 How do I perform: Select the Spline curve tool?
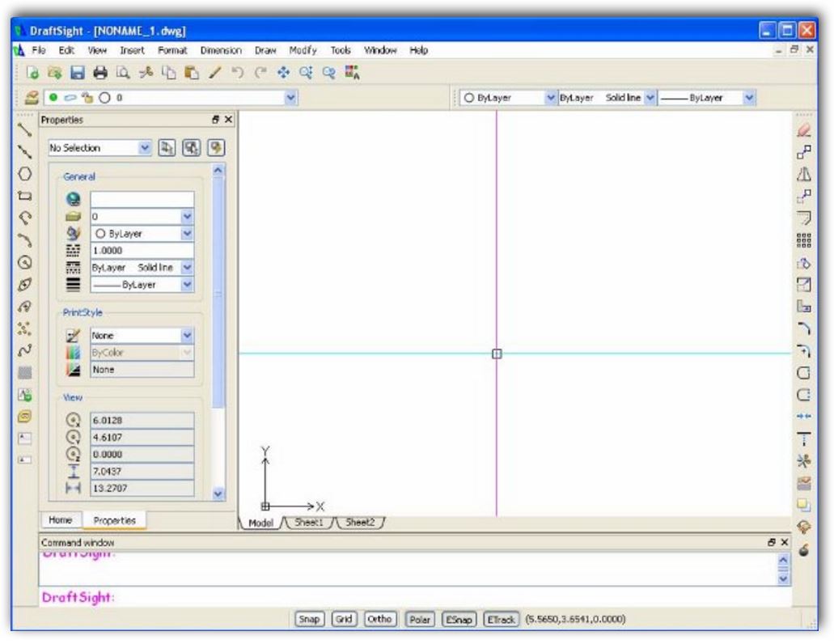24,350
